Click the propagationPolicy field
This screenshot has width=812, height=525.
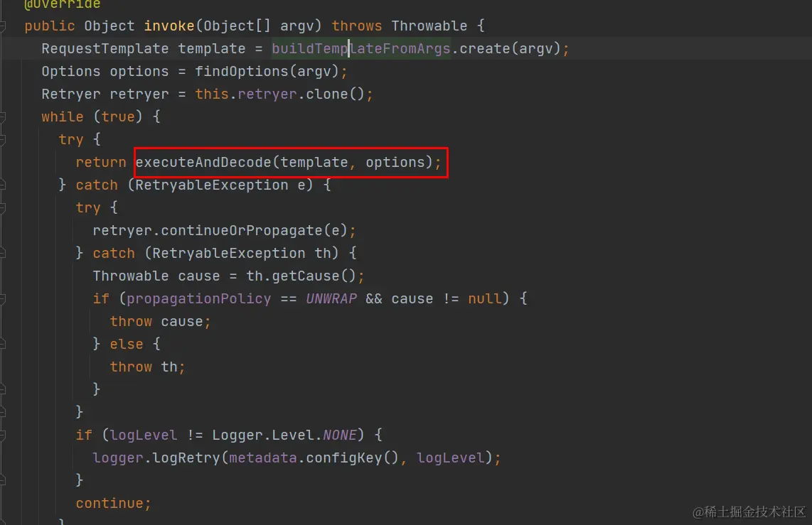pyautogui.click(x=199, y=299)
